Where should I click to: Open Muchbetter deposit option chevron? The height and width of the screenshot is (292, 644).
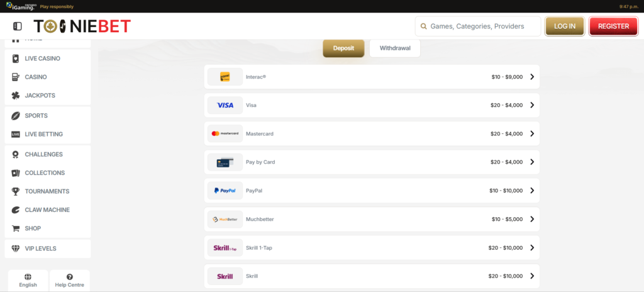click(x=531, y=219)
